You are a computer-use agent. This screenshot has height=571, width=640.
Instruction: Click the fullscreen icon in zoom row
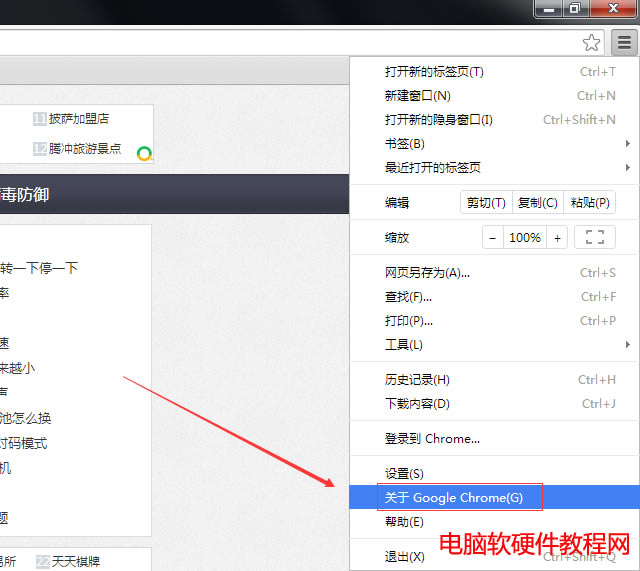pos(595,238)
